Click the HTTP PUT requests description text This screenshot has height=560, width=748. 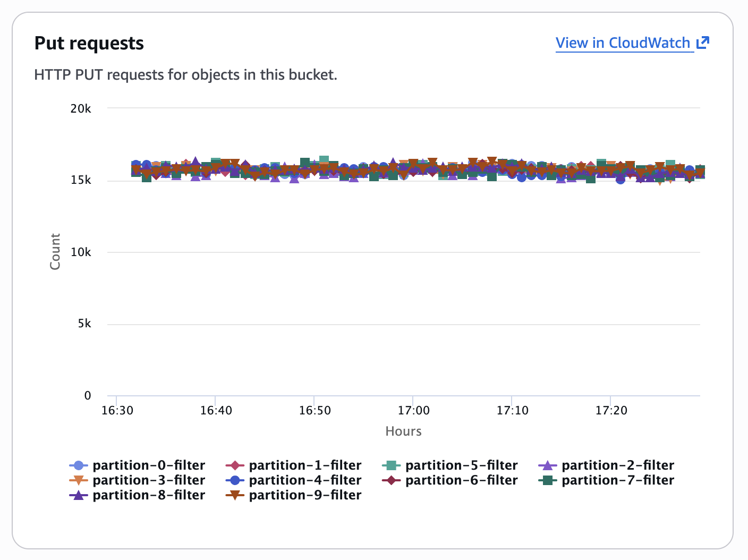186,74
